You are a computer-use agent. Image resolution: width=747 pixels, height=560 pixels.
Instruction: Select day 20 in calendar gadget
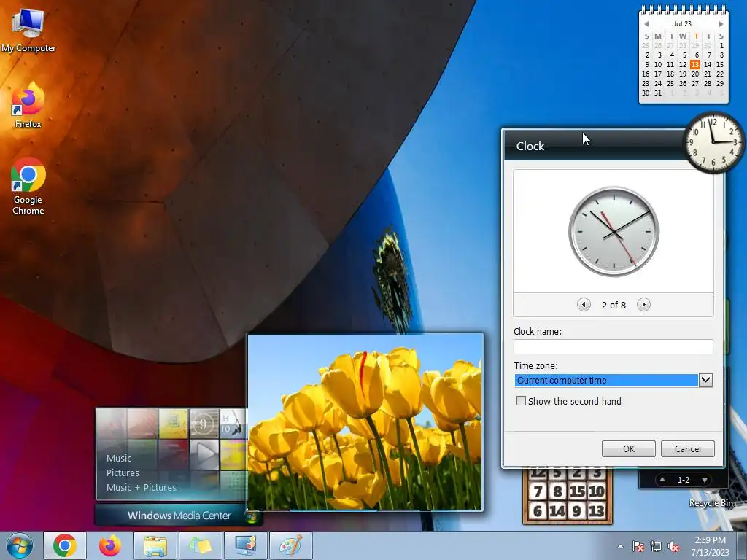(695, 74)
